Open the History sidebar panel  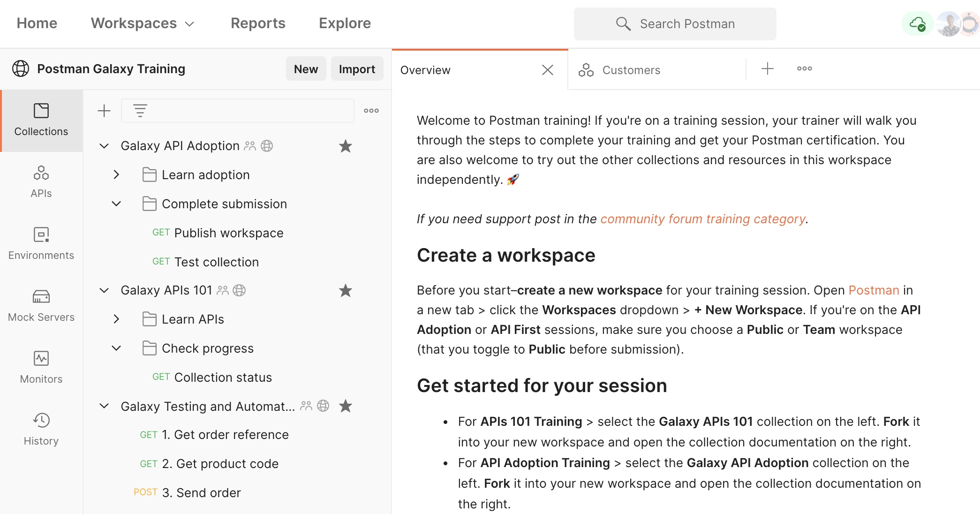(x=41, y=430)
